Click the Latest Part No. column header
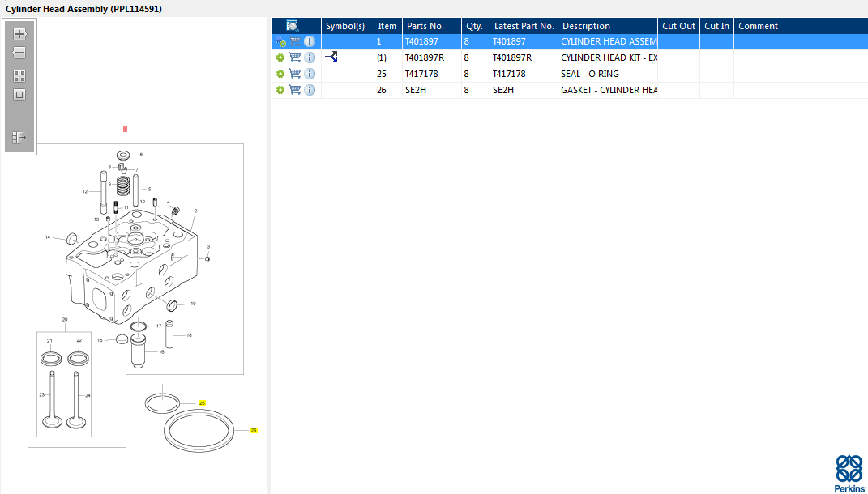This screenshot has height=494, width=868. [x=524, y=26]
